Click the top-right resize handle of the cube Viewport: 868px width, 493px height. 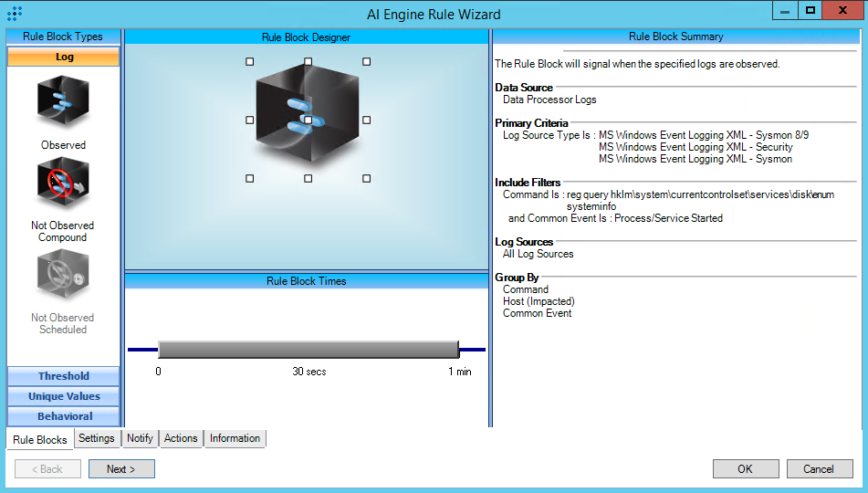point(367,62)
